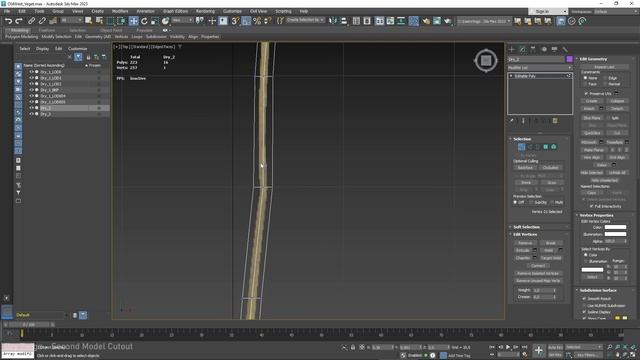
Task: Select the None constraint radio button
Action: (x=585, y=78)
